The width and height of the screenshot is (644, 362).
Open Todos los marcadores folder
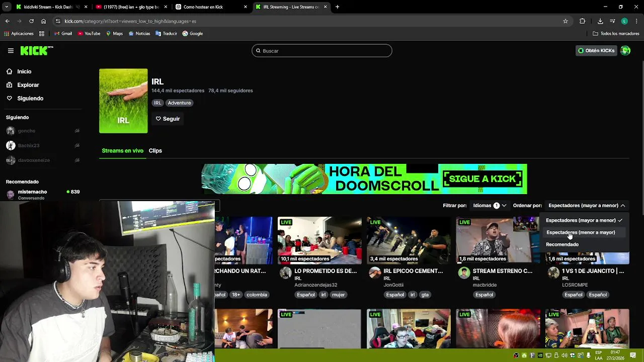coord(616,34)
